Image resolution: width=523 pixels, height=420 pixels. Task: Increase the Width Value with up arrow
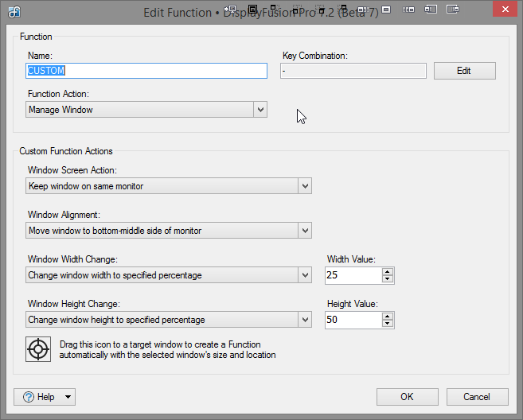pos(388,271)
